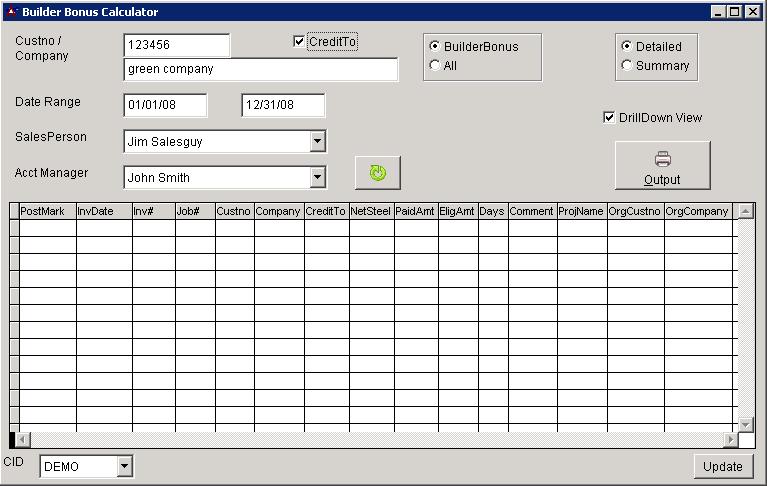This screenshot has width=767, height=486.
Task: Disable the DrillDown View checkbox
Action: tap(609, 117)
